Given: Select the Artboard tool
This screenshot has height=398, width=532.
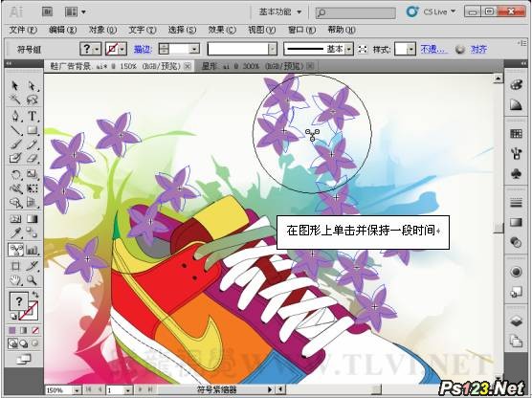Looking at the screenshot, I should pos(14,266).
